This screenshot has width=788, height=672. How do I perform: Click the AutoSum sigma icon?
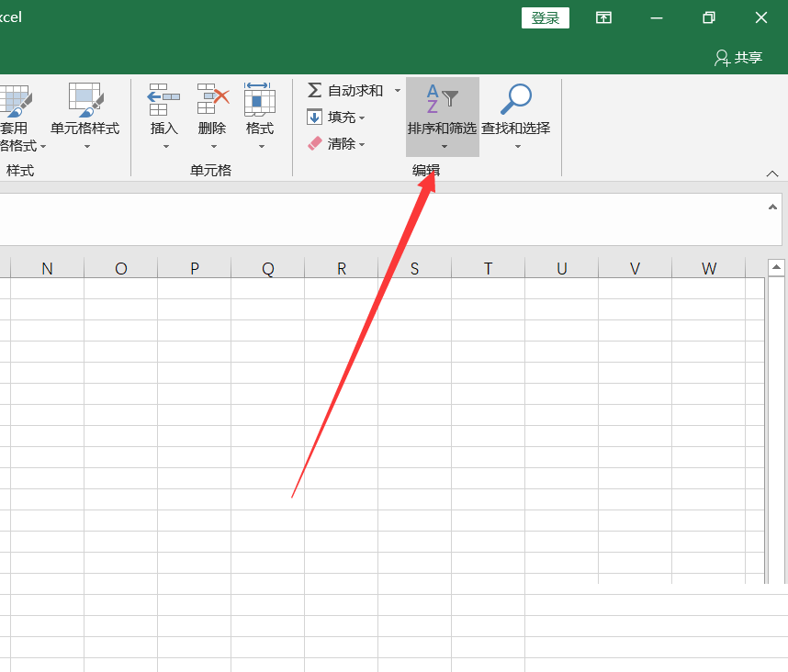point(315,90)
